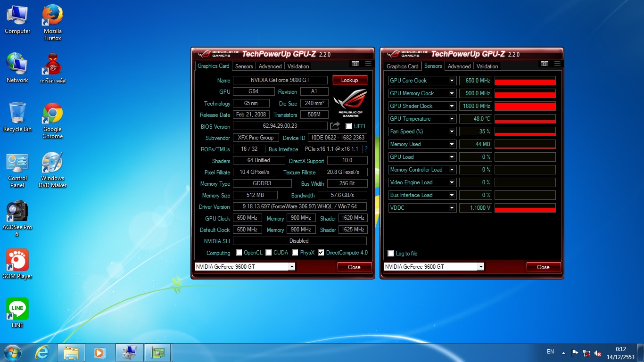Switch to Graphics Card tab in the Sensors window

coord(403,66)
